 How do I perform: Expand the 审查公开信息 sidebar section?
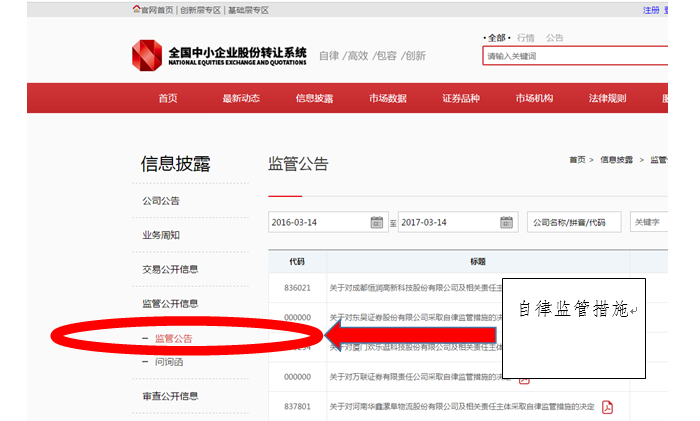point(170,397)
